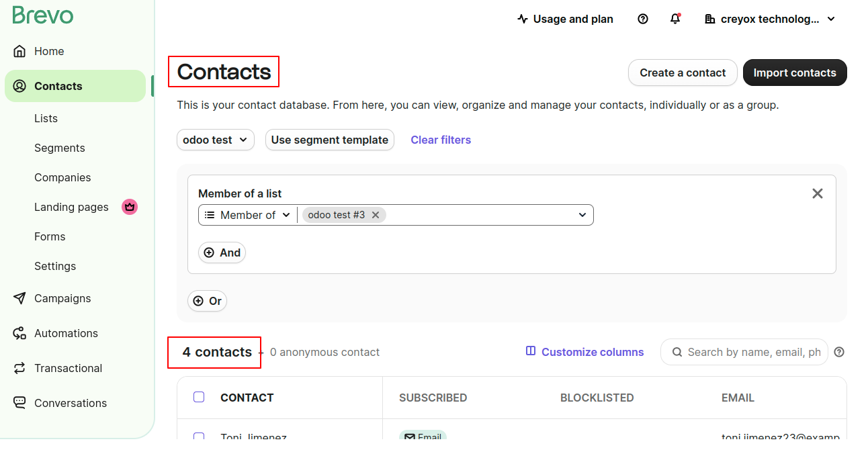The width and height of the screenshot is (868, 456).
Task: Add an And condition
Action: 222,253
